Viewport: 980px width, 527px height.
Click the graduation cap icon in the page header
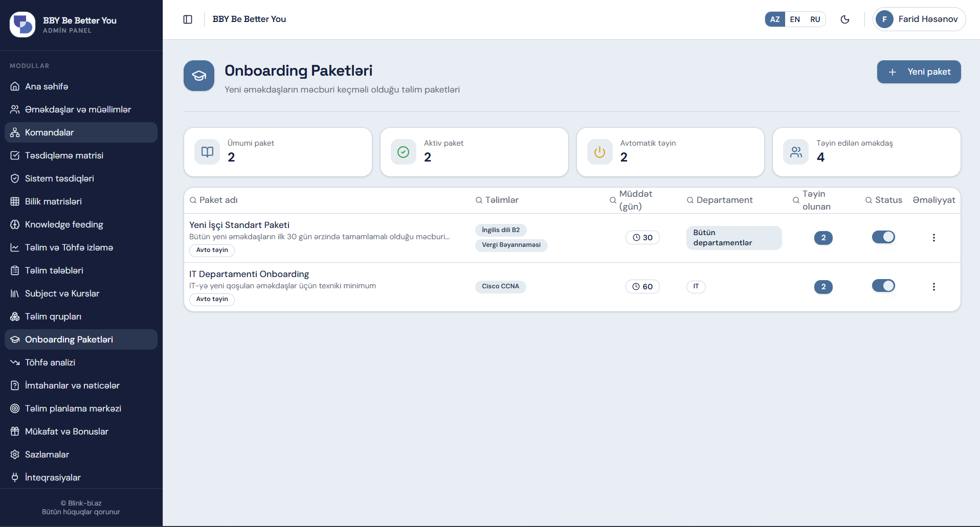tap(199, 76)
